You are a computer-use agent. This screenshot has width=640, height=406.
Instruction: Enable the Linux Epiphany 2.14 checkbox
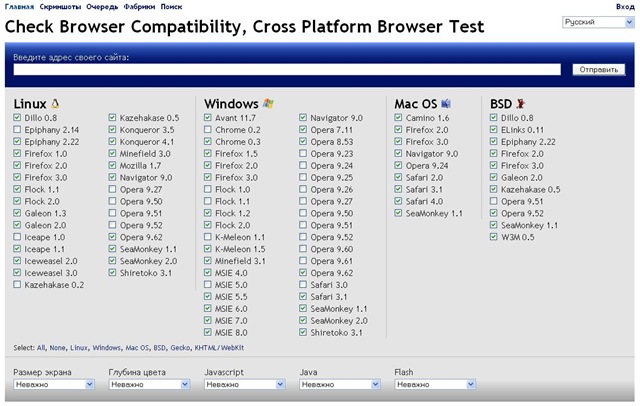pyautogui.click(x=17, y=130)
